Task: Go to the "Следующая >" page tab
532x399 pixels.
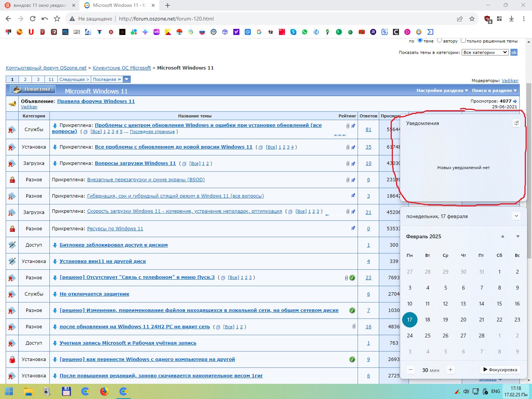Action: point(74,79)
